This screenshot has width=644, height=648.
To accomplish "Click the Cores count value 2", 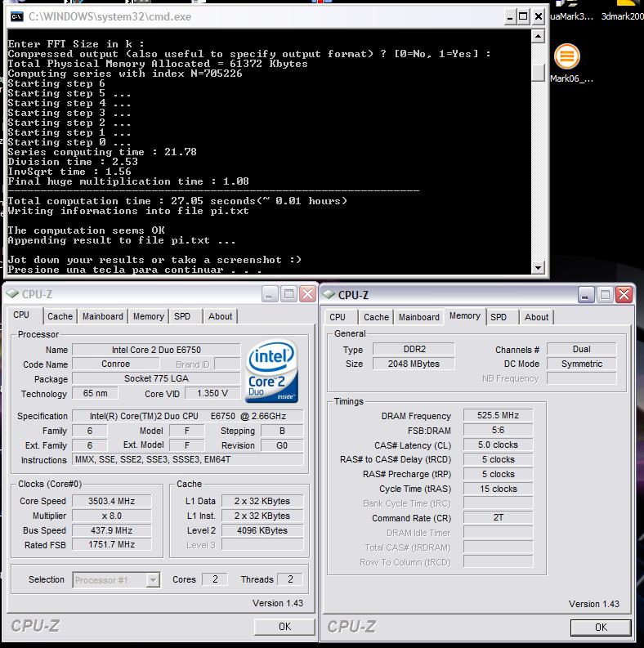I will tap(215, 579).
